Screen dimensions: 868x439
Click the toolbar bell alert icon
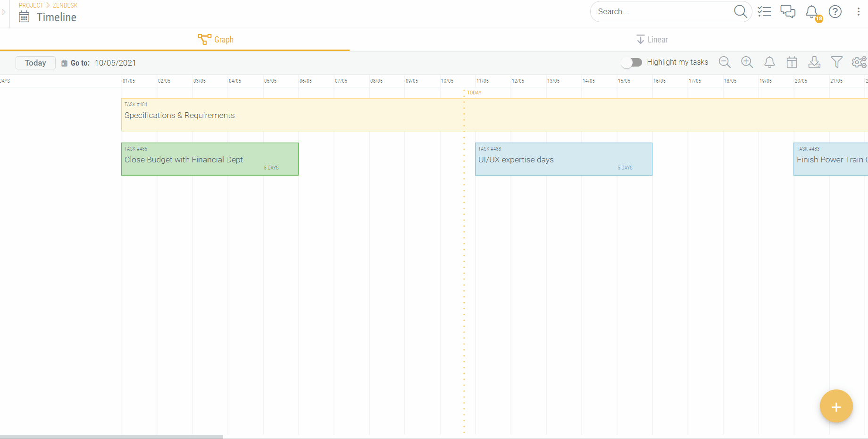click(769, 62)
